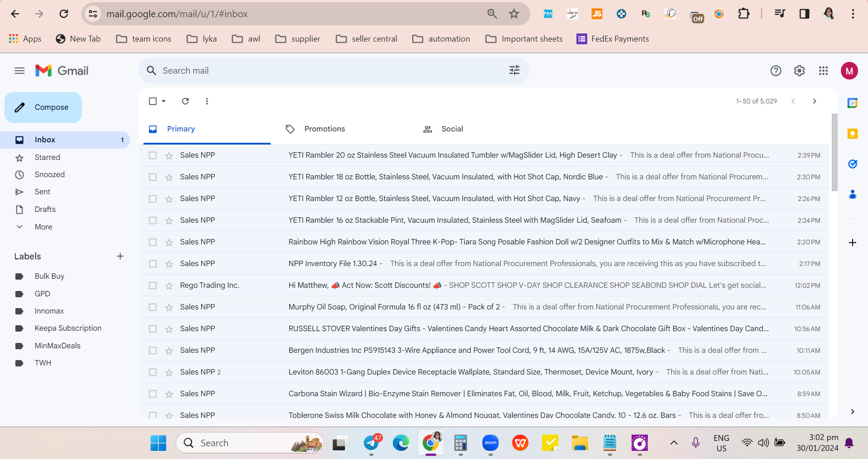Open the select dropdown arrow beside checkbox
This screenshot has width=868, height=459.
164,101
